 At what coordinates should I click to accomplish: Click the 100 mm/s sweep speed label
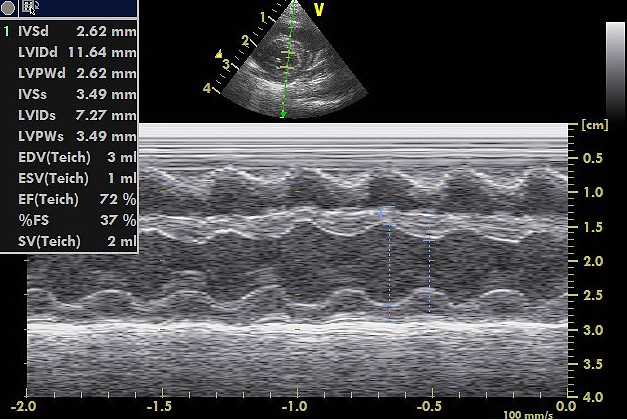(x=528, y=416)
